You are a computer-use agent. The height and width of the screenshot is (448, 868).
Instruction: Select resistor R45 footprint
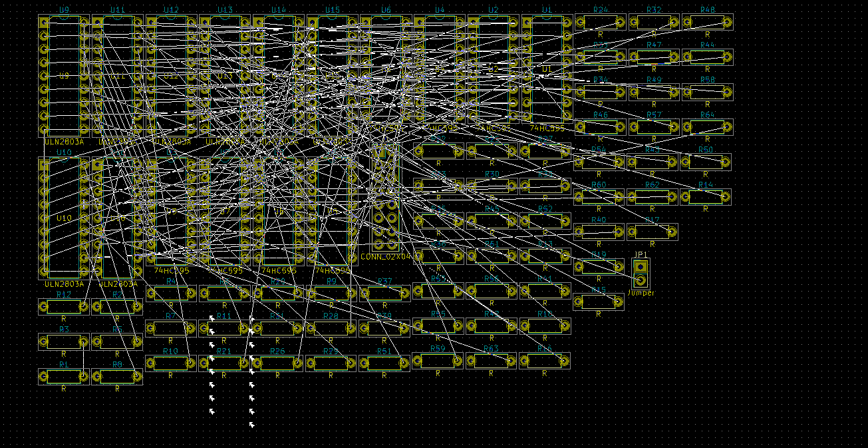point(492,220)
